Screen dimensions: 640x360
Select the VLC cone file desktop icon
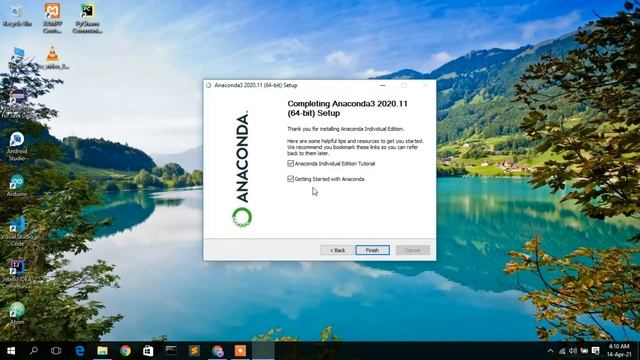52,58
